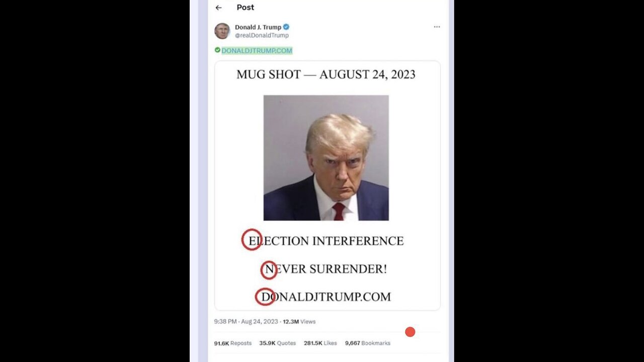Click the Post header title

pos(246,8)
